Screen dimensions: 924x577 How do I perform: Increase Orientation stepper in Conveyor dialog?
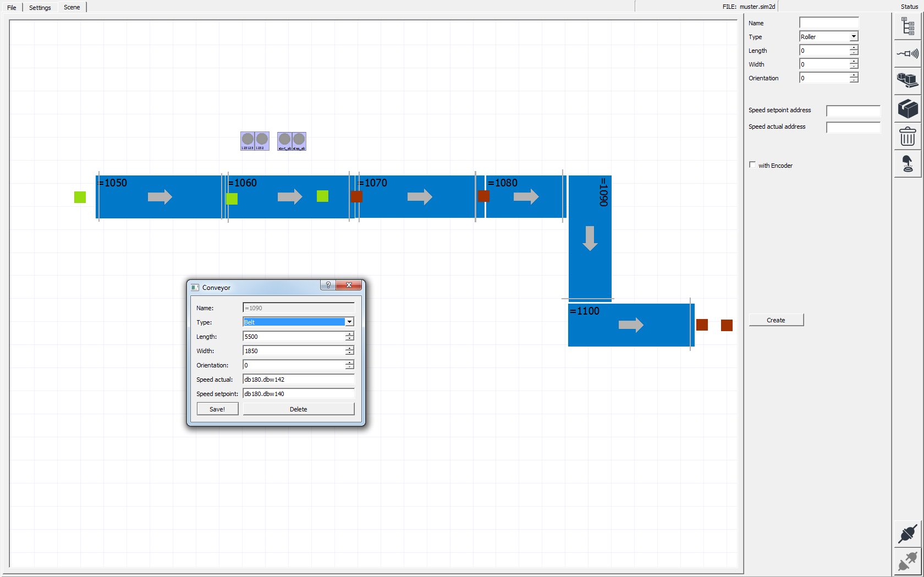click(349, 362)
